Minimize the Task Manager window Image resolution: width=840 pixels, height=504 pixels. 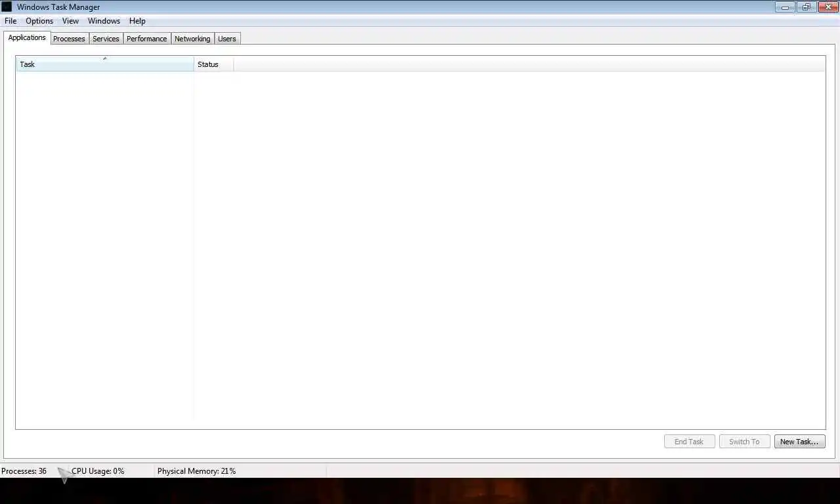(x=785, y=7)
